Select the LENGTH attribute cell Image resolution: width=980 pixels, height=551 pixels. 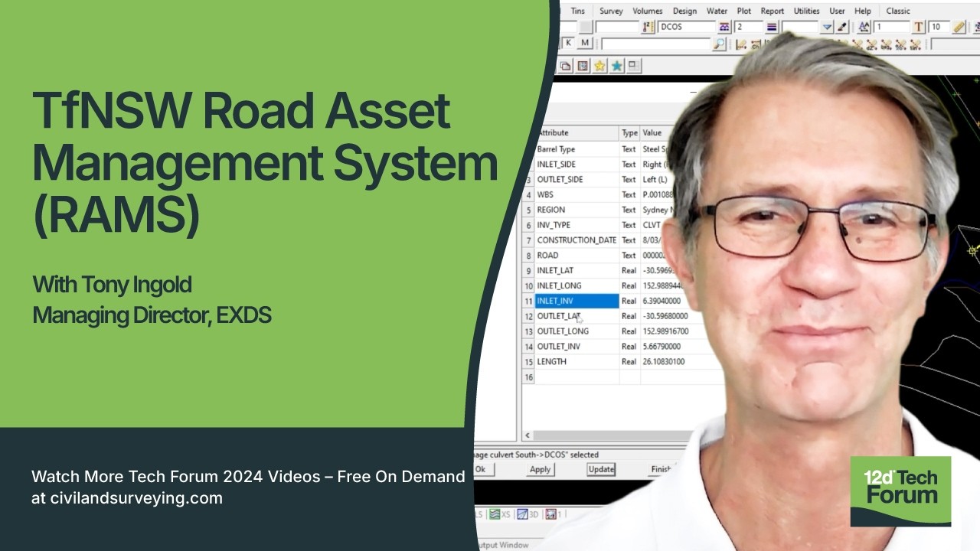[577, 362]
